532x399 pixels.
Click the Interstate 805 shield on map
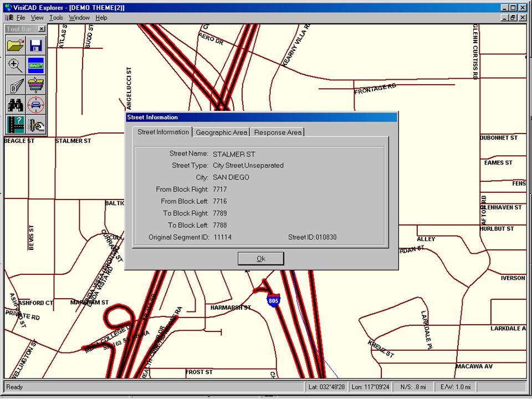coord(273,300)
